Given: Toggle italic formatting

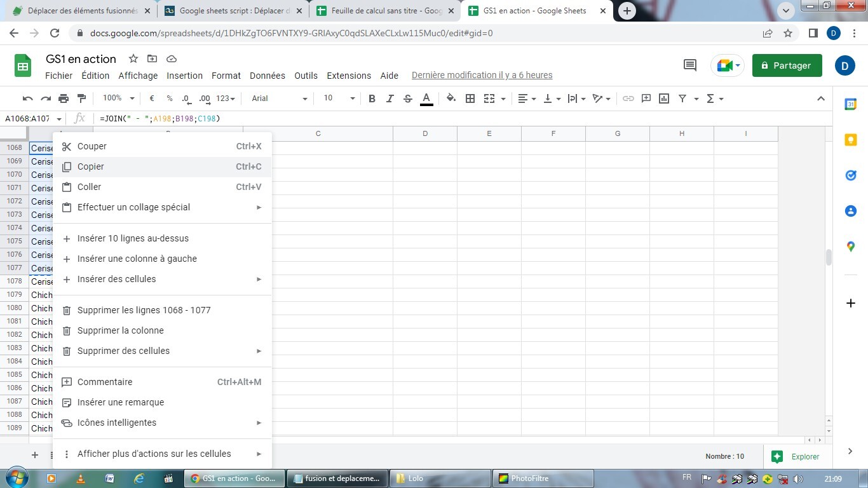Looking at the screenshot, I should coord(390,98).
